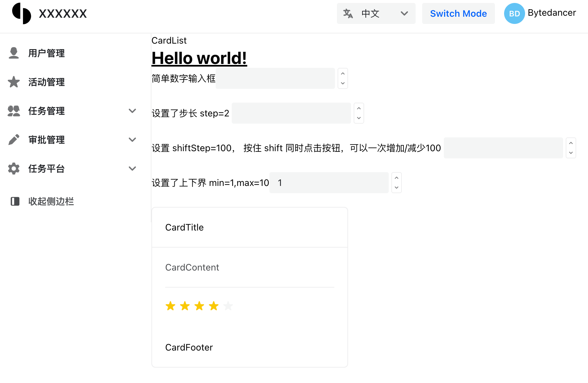Click the 审批管理 pencil icon
This screenshot has width=588, height=383.
click(13, 140)
